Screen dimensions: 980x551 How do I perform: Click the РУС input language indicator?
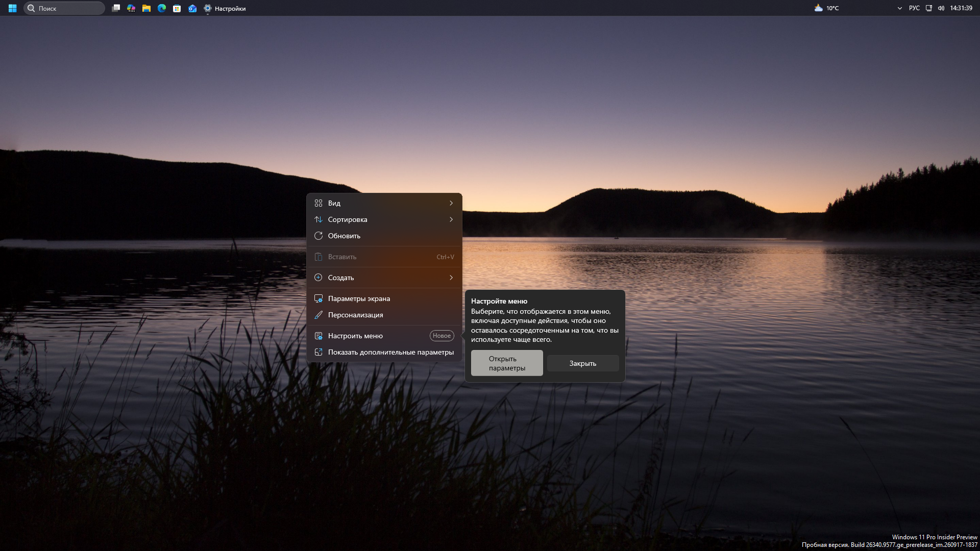[x=914, y=8]
